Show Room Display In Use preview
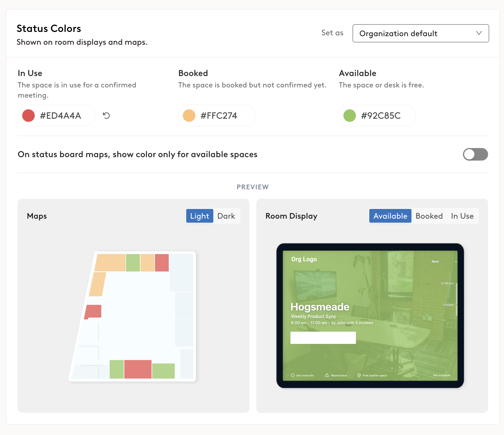The image size is (504, 435). click(x=462, y=216)
